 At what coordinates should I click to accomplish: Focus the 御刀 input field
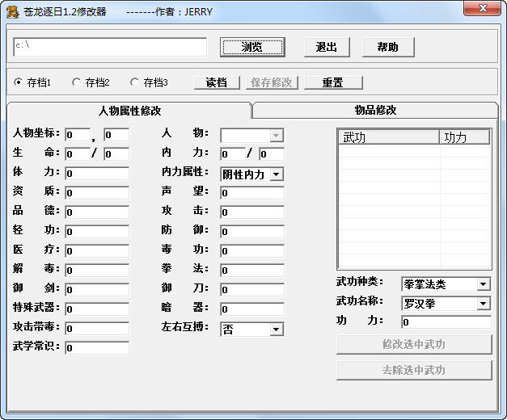[x=252, y=290]
